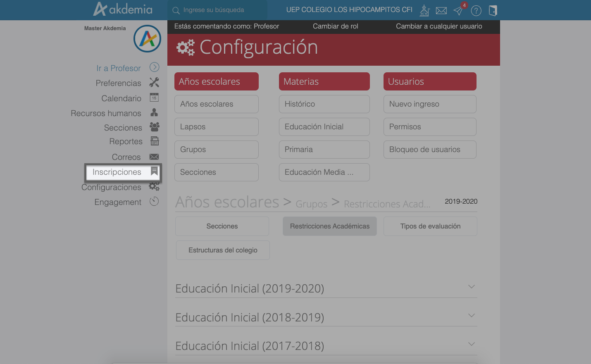The image size is (591, 364).
Task: Click the Recursos humanos person icon
Action: point(154,112)
